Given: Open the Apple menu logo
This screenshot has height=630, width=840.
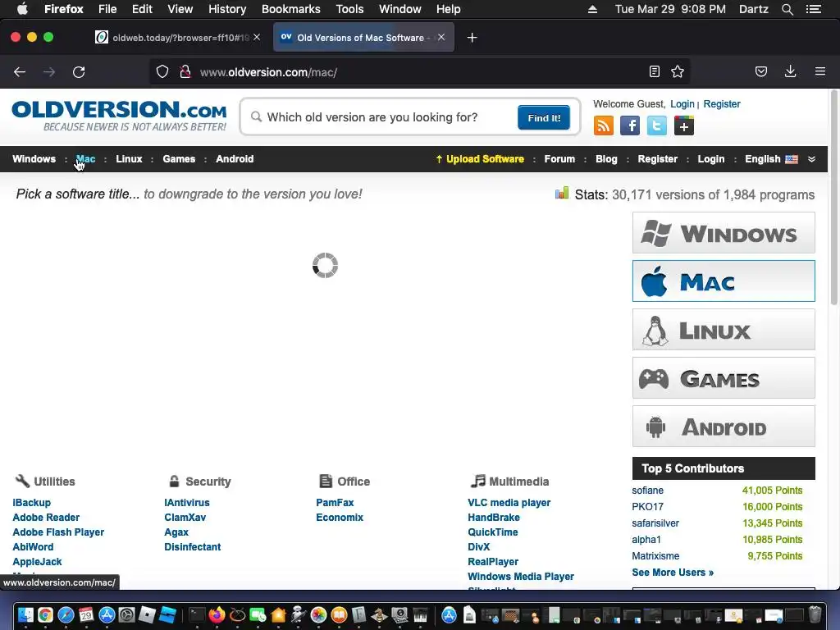Looking at the screenshot, I should click(x=22, y=9).
